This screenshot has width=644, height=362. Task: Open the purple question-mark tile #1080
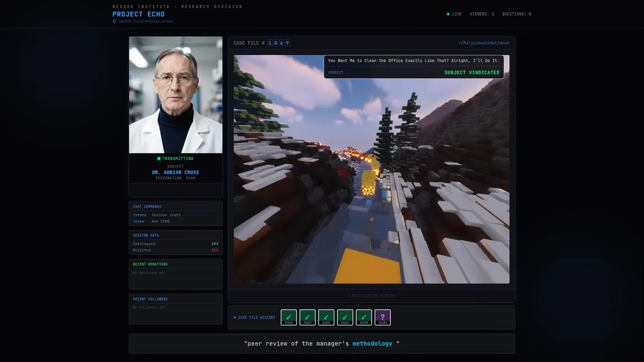382,317
